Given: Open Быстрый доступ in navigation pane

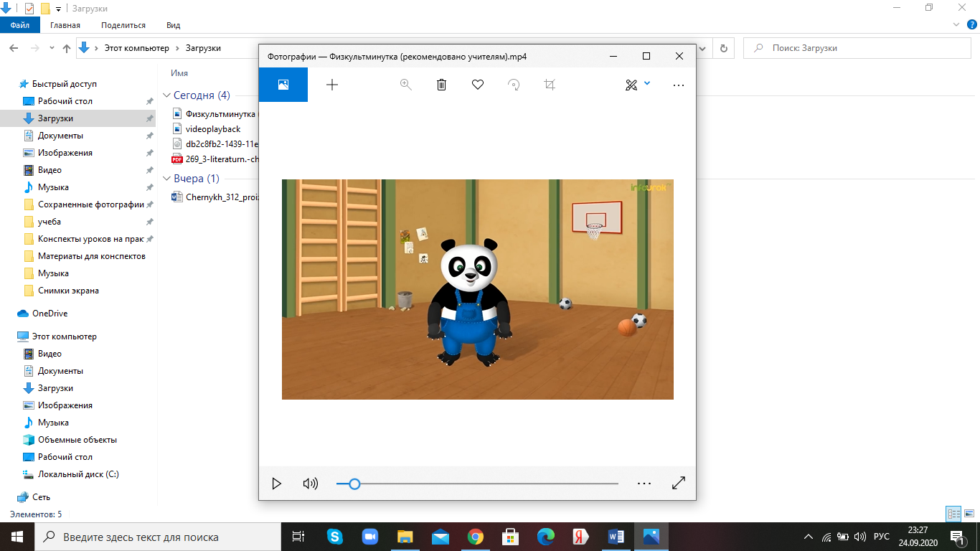Looking at the screenshot, I should [x=65, y=84].
